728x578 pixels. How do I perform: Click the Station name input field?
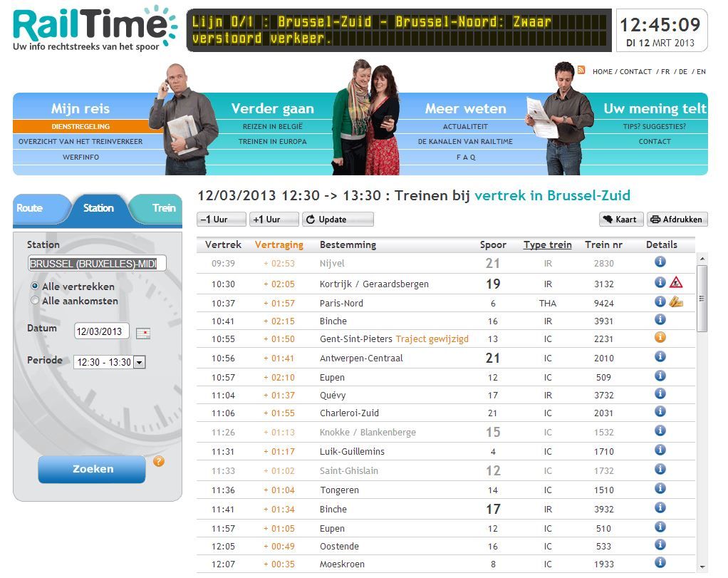click(x=97, y=264)
